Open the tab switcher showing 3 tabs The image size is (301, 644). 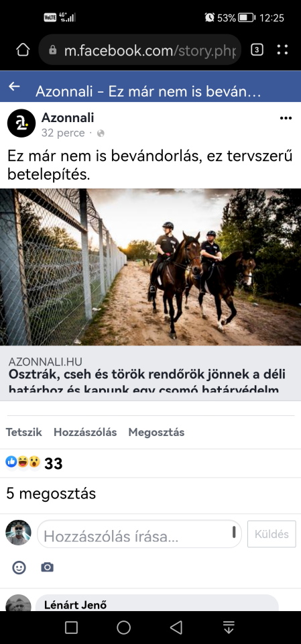click(x=257, y=50)
